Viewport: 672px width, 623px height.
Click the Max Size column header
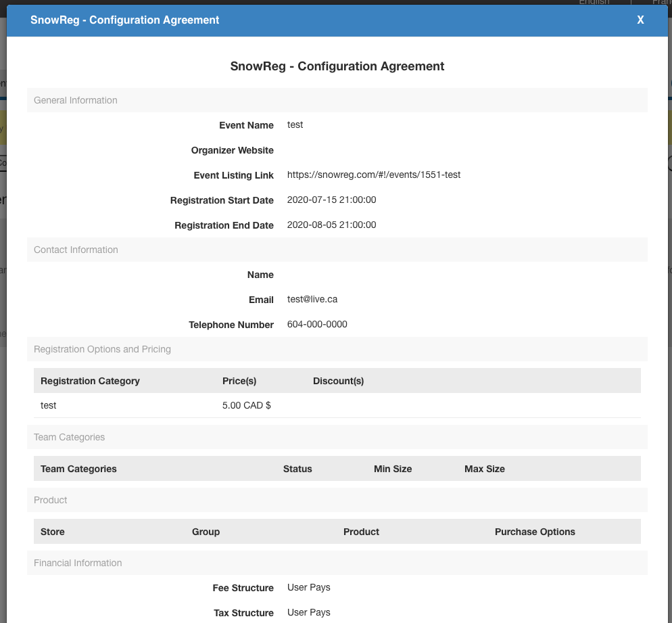(x=484, y=469)
